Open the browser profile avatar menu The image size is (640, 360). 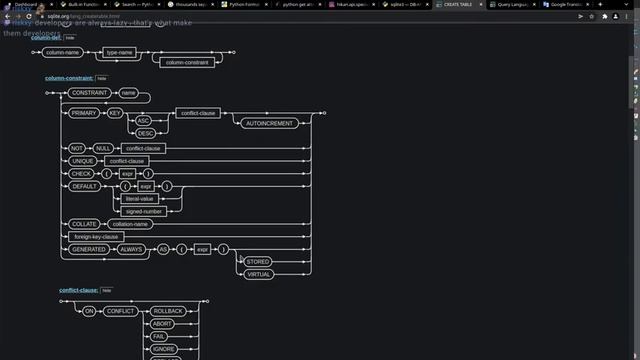[616, 16]
